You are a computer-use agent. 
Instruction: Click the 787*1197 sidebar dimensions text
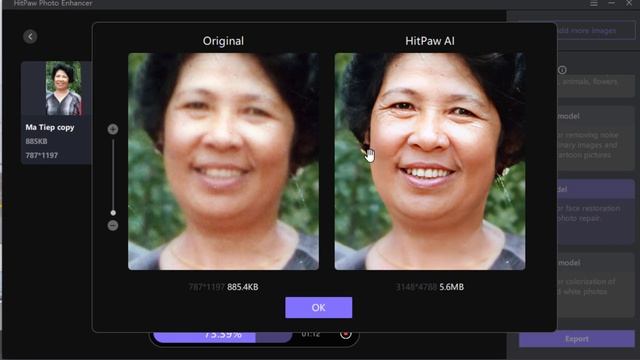tap(42, 156)
